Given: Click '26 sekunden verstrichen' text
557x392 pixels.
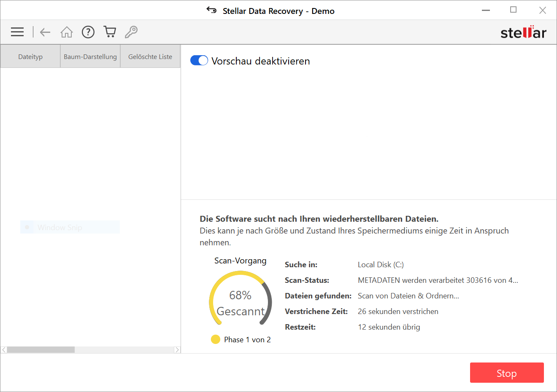Looking at the screenshot, I should coord(398,311).
